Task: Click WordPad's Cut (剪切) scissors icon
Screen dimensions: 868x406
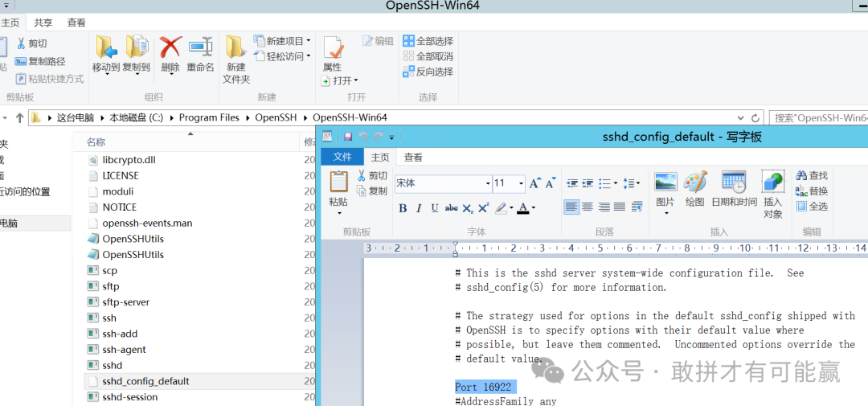Action: [x=362, y=175]
